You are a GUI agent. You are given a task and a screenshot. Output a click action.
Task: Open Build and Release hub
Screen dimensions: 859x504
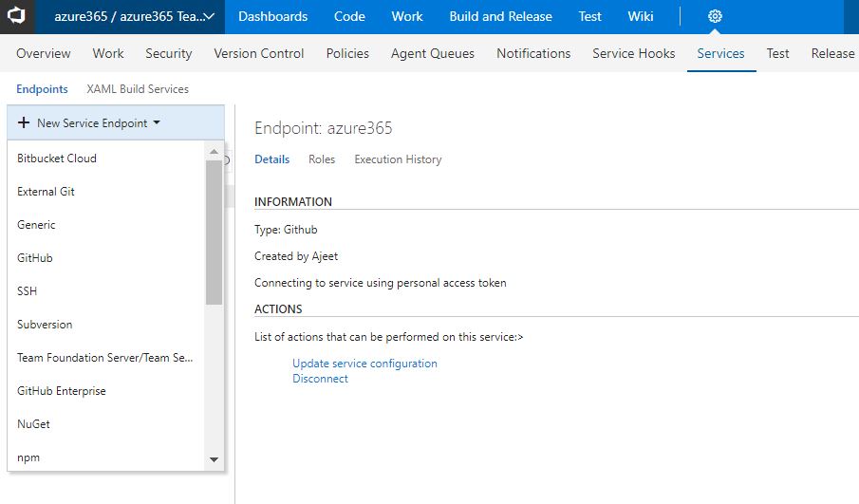click(x=501, y=16)
